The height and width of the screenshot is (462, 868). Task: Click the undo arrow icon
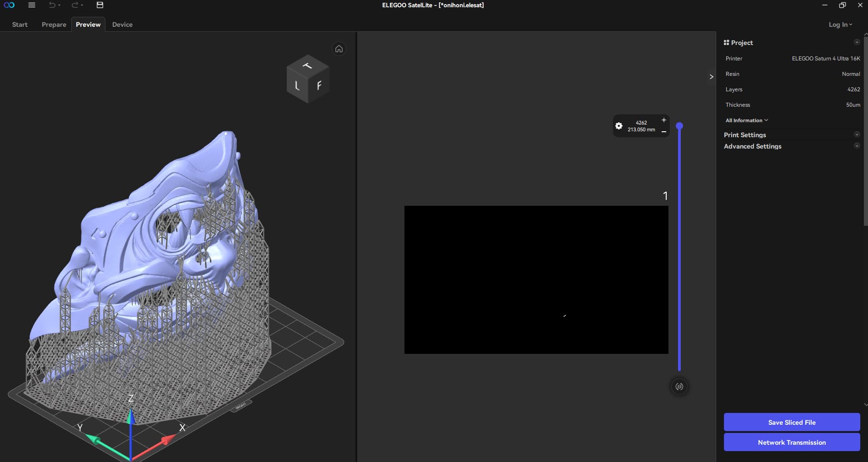point(52,5)
